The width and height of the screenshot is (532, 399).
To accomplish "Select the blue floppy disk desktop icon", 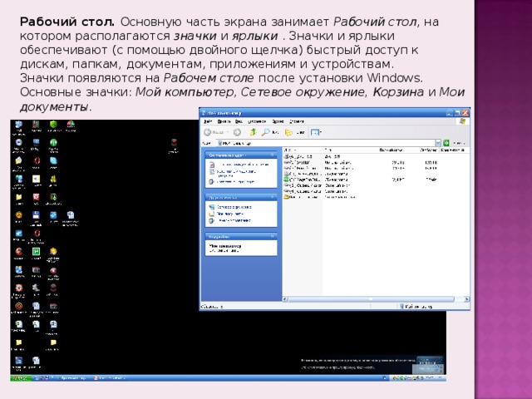I will (x=36, y=214).
